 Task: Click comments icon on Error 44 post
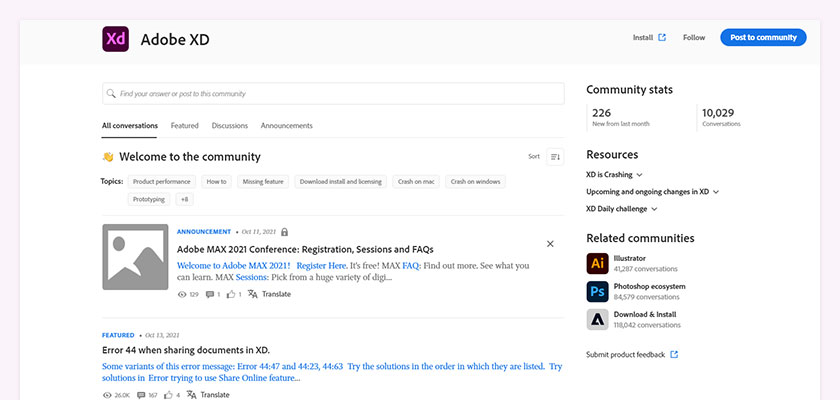[x=141, y=395]
